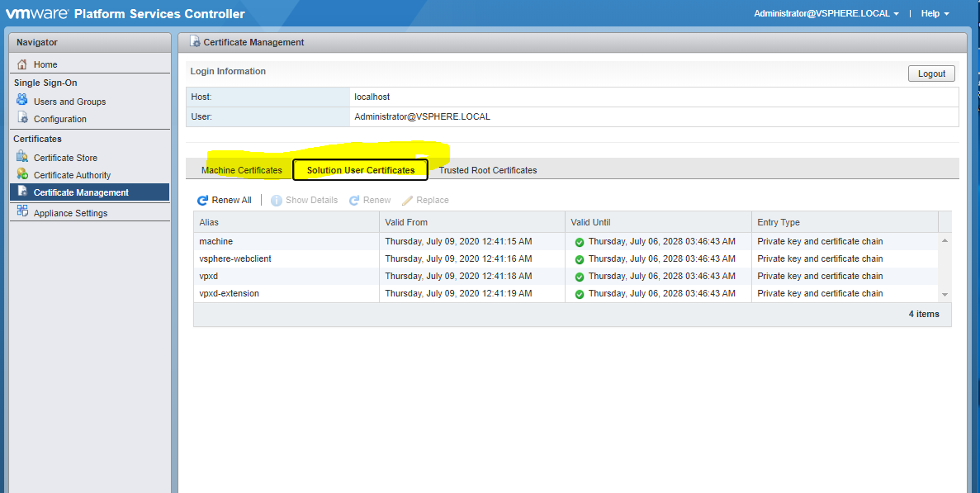Click the green status check for machine row
The width and height of the screenshot is (980, 493).
580,243
